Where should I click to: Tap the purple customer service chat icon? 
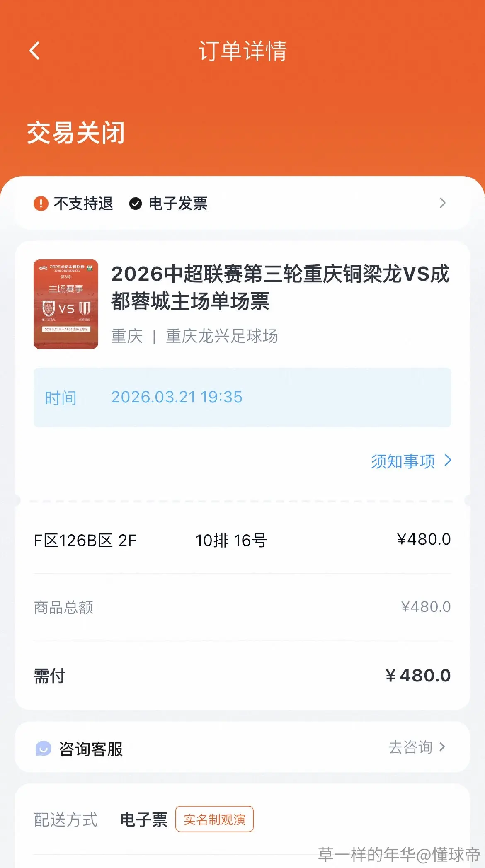coord(43,749)
